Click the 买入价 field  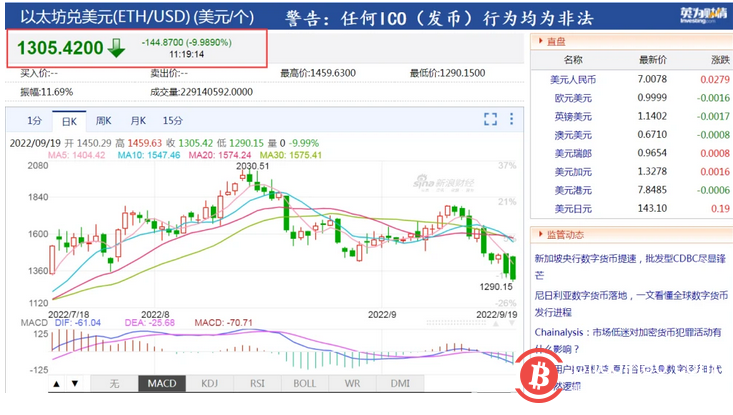(39, 73)
